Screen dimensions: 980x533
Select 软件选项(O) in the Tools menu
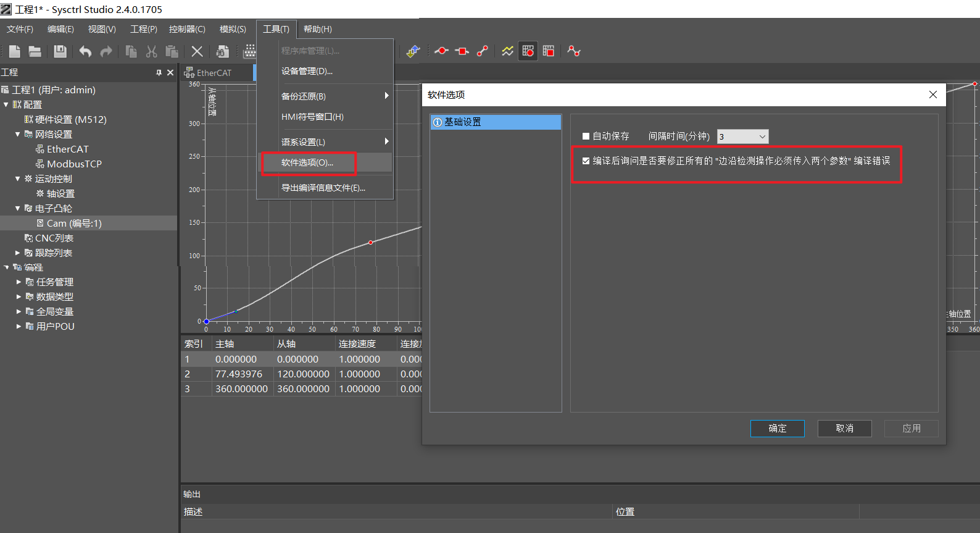tap(307, 163)
